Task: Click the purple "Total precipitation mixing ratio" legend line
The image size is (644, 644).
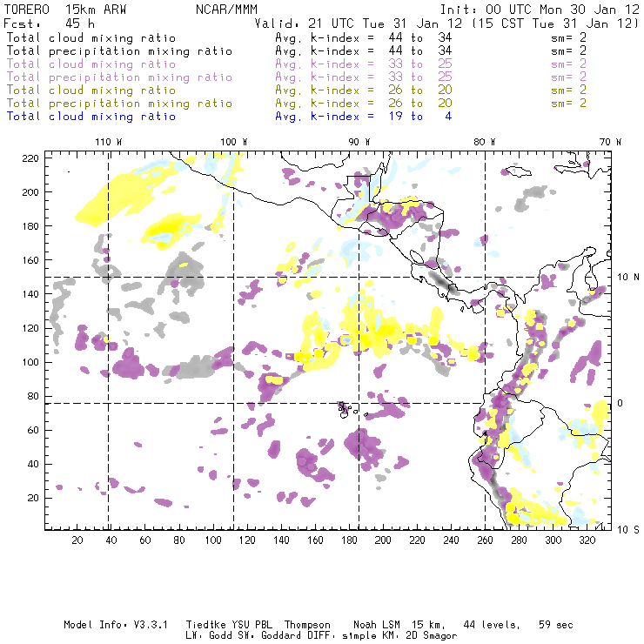Action: click(x=119, y=77)
